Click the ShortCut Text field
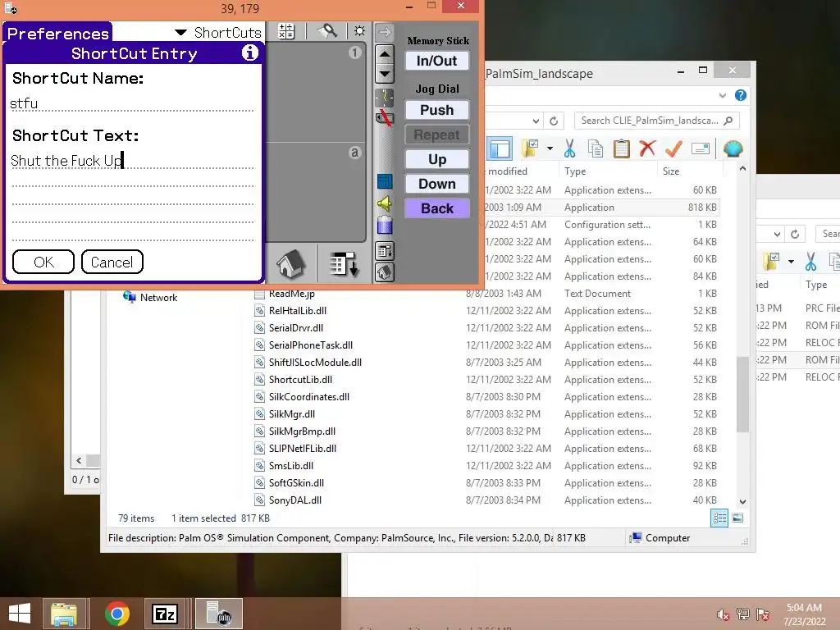The height and width of the screenshot is (630, 840). point(132,161)
